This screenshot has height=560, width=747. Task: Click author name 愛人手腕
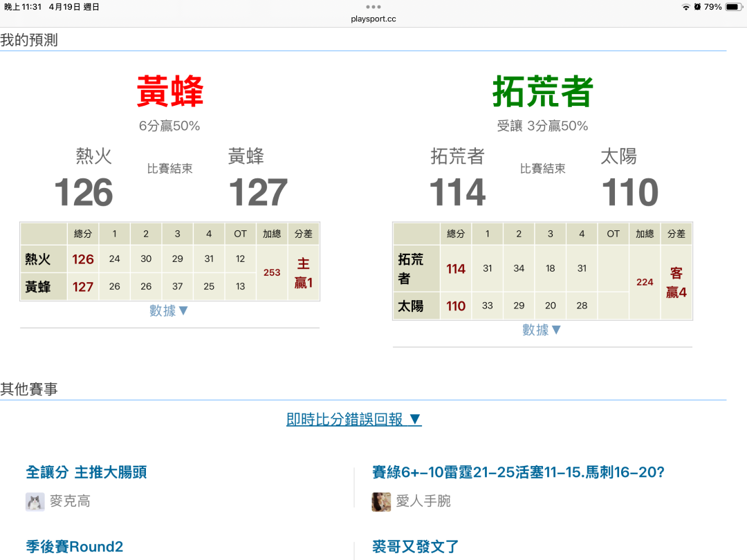pos(423,502)
